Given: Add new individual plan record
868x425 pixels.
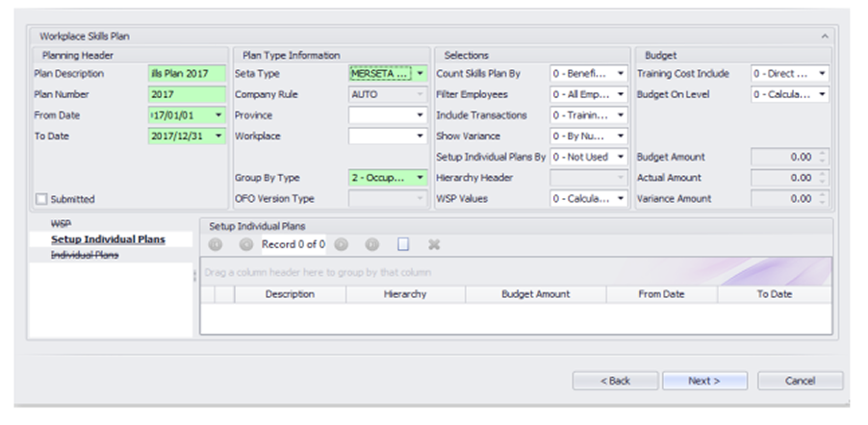Looking at the screenshot, I should pyautogui.click(x=403, y=245).
